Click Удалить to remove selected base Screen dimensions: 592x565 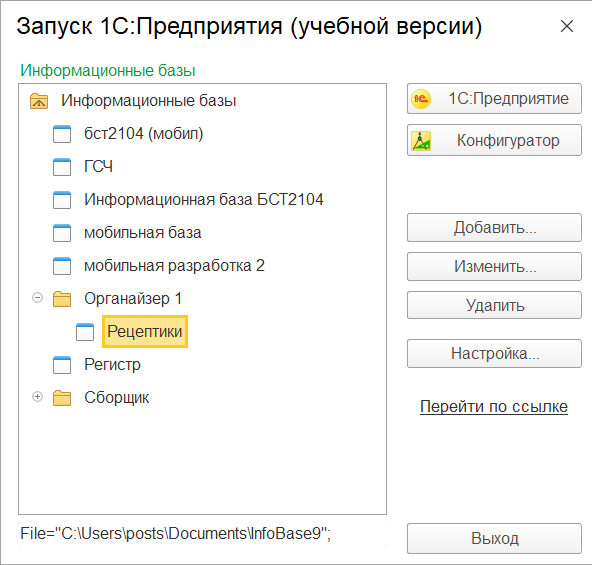click(494, 305)
